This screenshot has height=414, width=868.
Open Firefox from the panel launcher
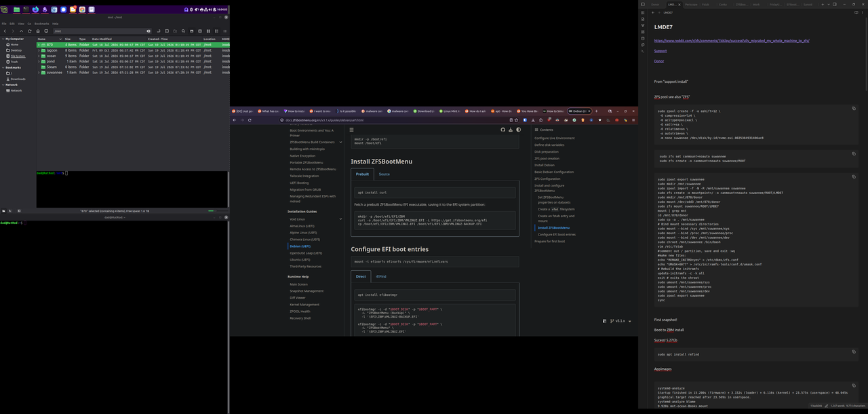tap(35, 10)
